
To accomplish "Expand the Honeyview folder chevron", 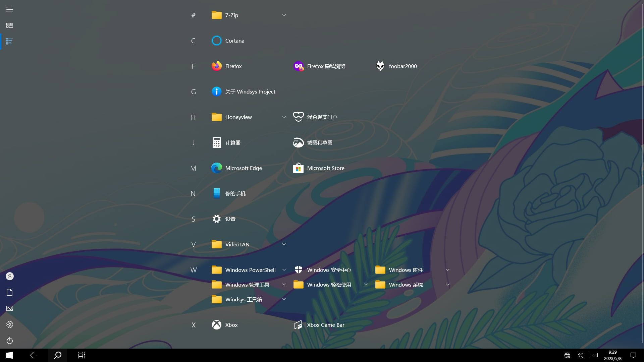I will click(x=284, y=117).
